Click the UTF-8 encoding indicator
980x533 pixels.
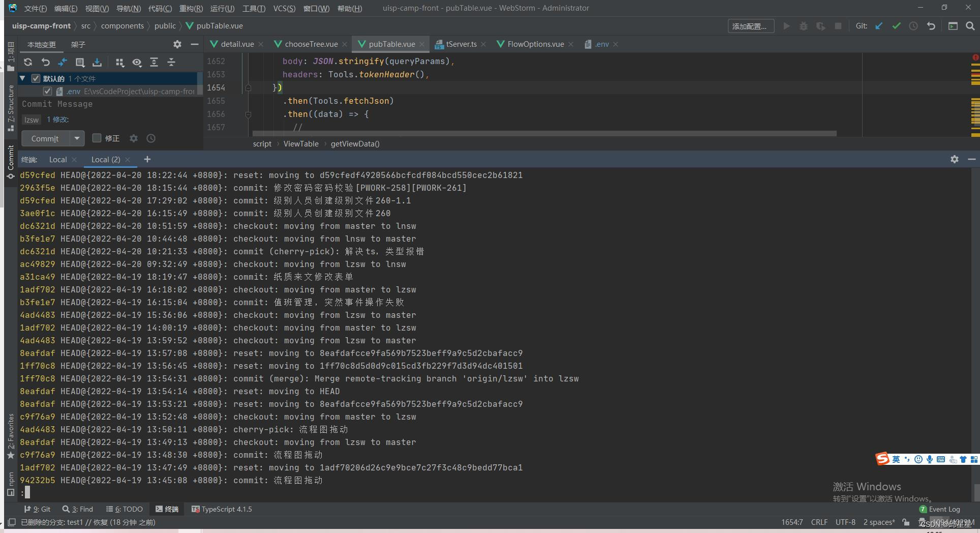click(x=845, y=522)
